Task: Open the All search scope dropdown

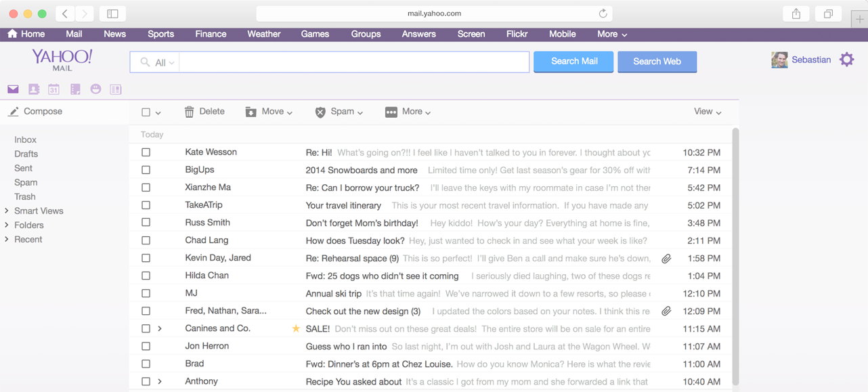Action: tap(165, 62)
